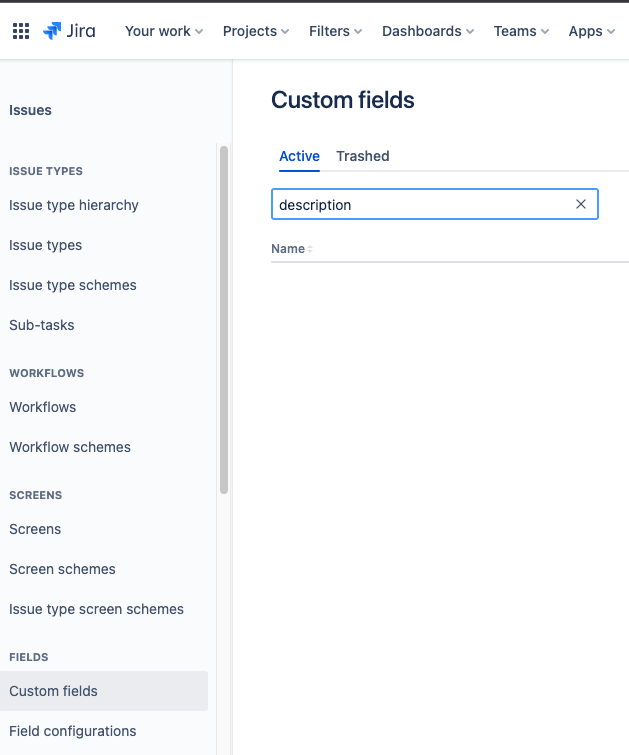Image resolution: width=629 pixels, height=755 pixels.
Task: Open Screen schemes
Action: click(62, 569)
